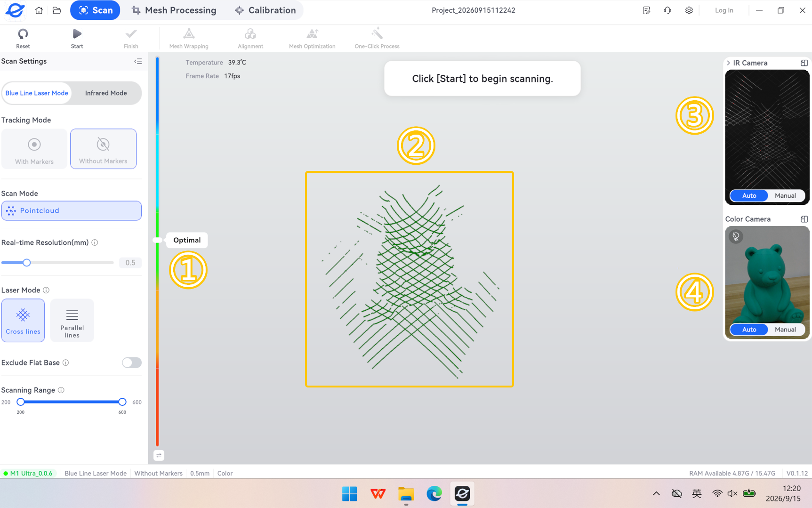
Task: Select Mesh Optimization tool
Action: tap(312, 38)
